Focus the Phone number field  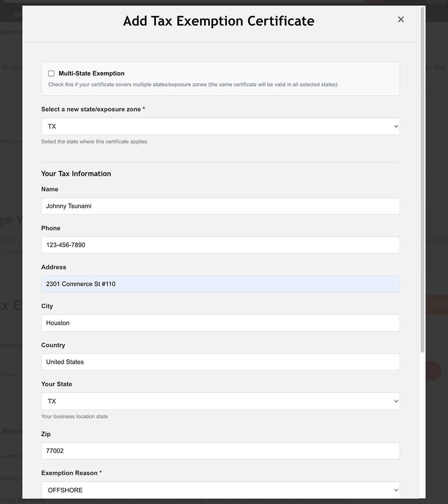[220, 245]
